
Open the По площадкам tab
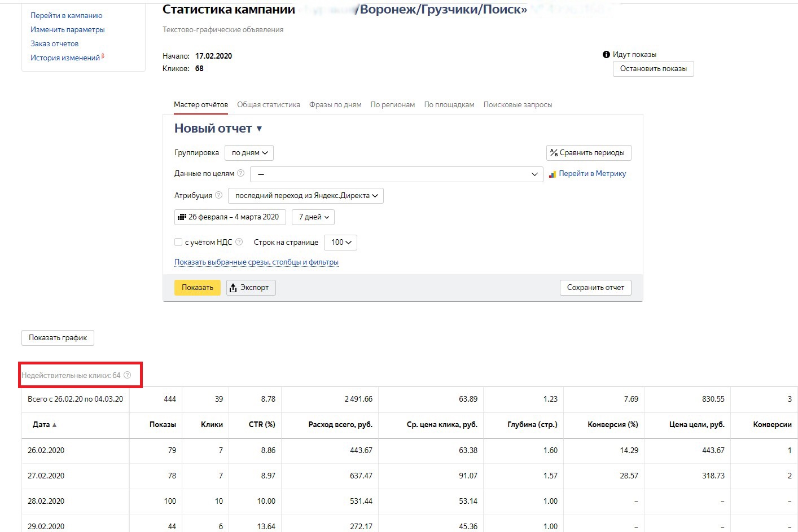449,105
